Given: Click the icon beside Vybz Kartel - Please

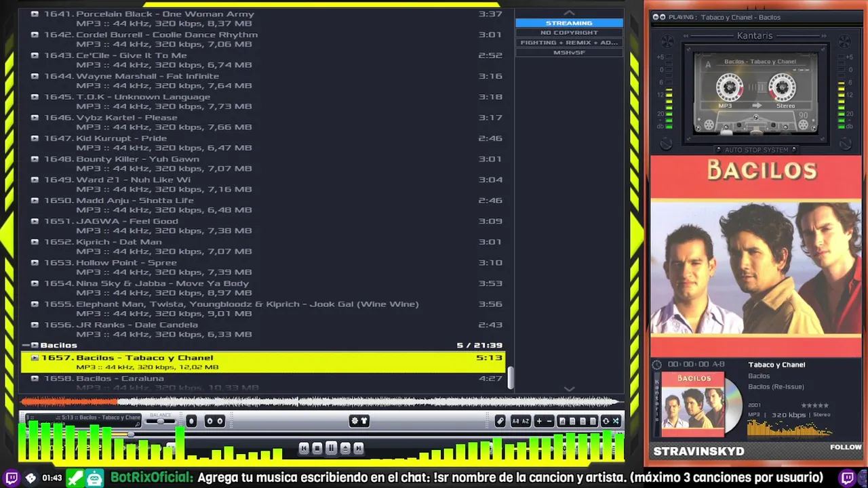Looking at the screenshot, I should click(x=35, y=117).
